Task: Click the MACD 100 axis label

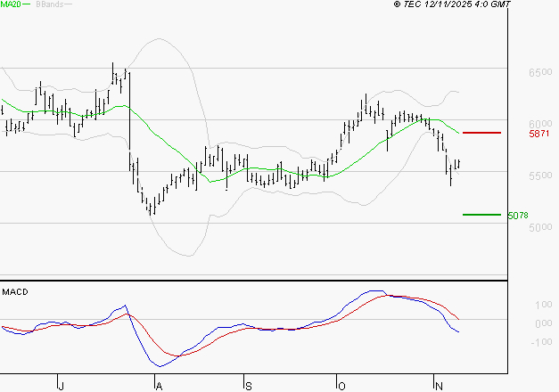Action: (x=544, y=305)
